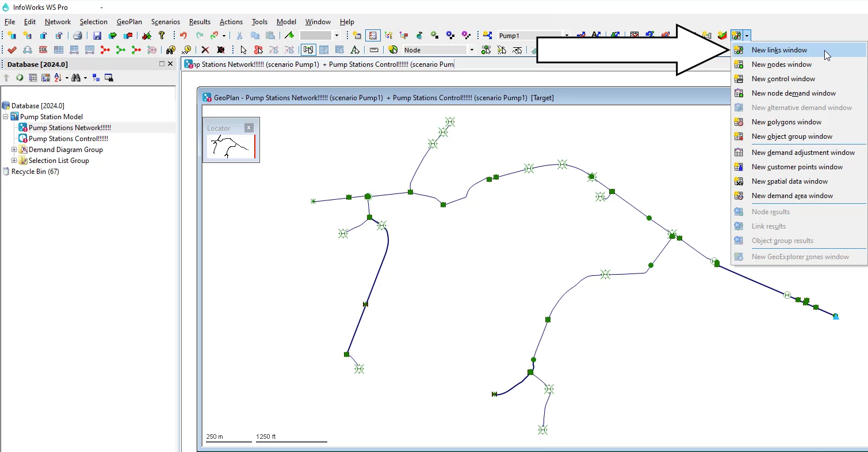Open the GeoPlan menu
Screen dimensions: 868x452
tap(129, 22)
